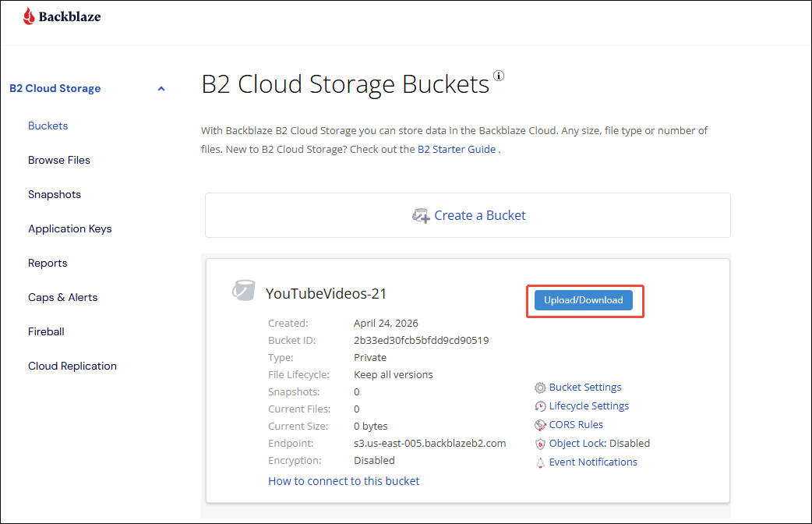Open Caps & Alerts
This screenshot has height=524, width=812.
click(x=62, y=297)
